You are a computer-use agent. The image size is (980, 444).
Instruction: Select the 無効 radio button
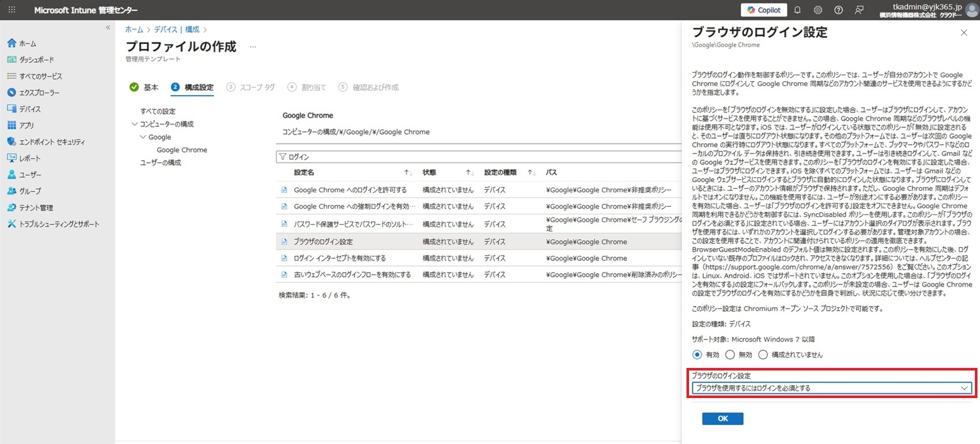[730, 355]
